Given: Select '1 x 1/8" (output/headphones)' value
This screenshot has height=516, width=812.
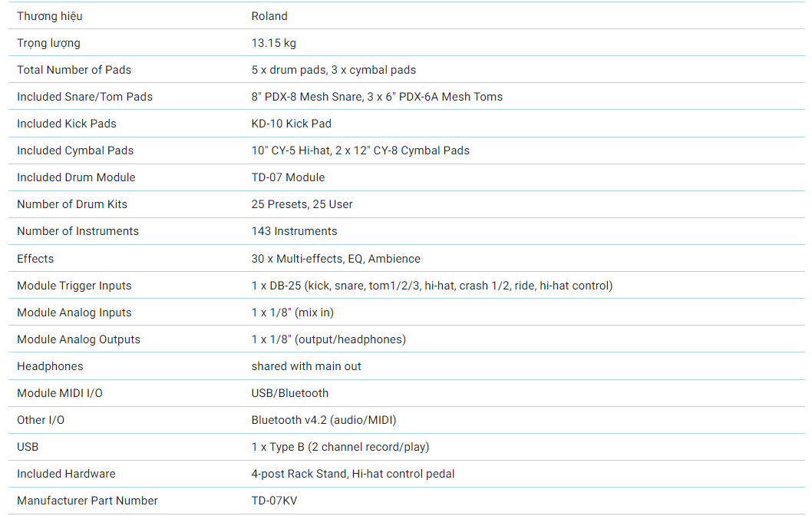Looking at the screenshot, I should 328,340.
